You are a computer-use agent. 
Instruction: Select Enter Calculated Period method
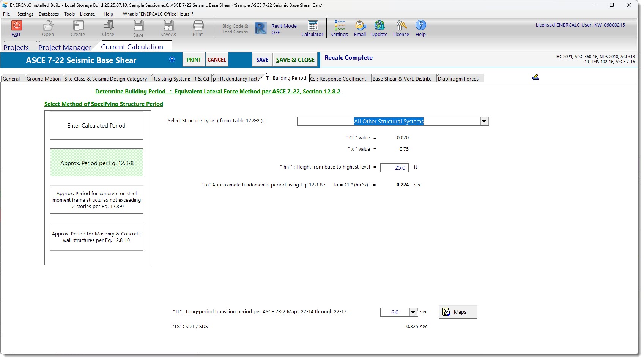(x=96, y=126)
